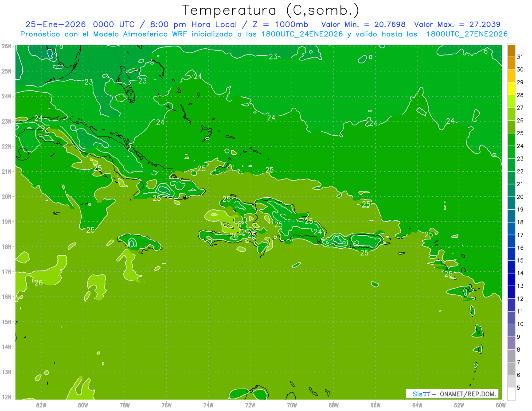The height and width of the screenshot is (411, 532).
Task: Click legend color swatch between 22 and 23
Action: pyautogui.click(x=511, y=165)
